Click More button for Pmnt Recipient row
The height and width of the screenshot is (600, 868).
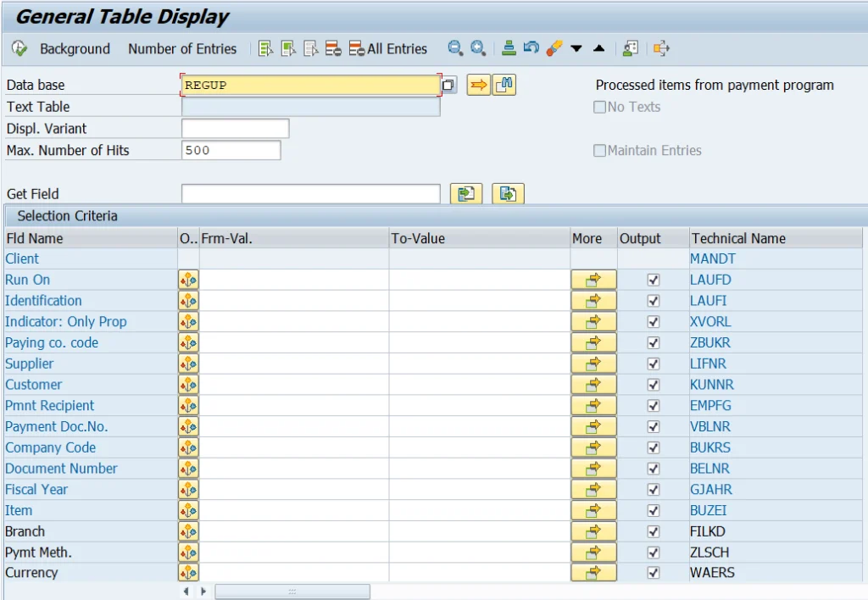click(593, 406)
